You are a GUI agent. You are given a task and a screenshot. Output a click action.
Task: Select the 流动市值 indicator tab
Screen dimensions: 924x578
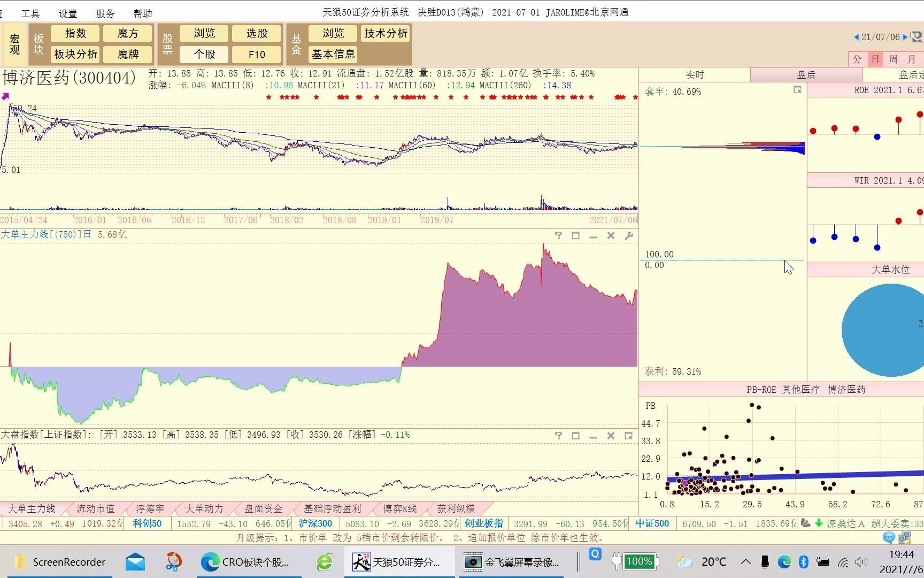pyautogui.click(x=95, y=509)
